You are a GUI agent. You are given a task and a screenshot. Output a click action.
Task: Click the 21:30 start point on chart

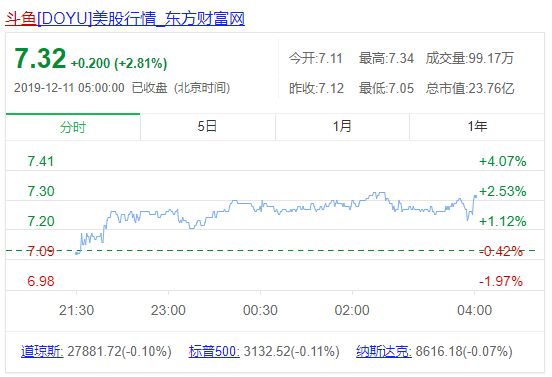coord(77,253)
